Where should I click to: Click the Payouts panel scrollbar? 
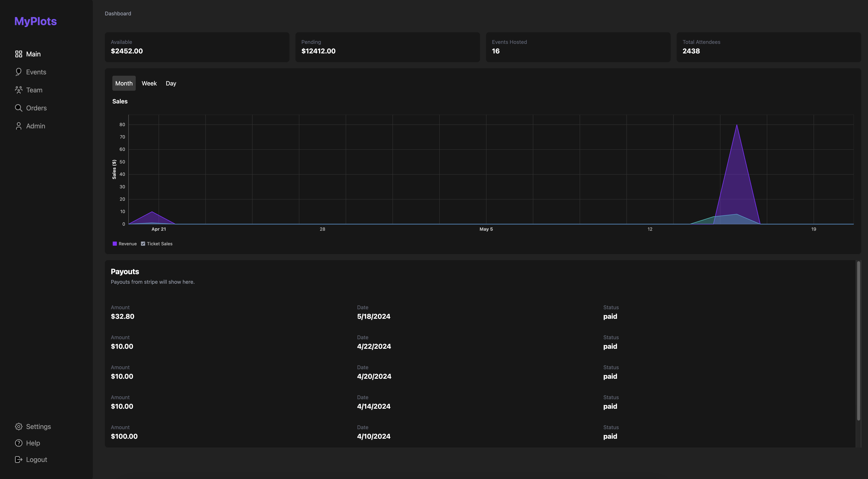click(x=859, y=341)
